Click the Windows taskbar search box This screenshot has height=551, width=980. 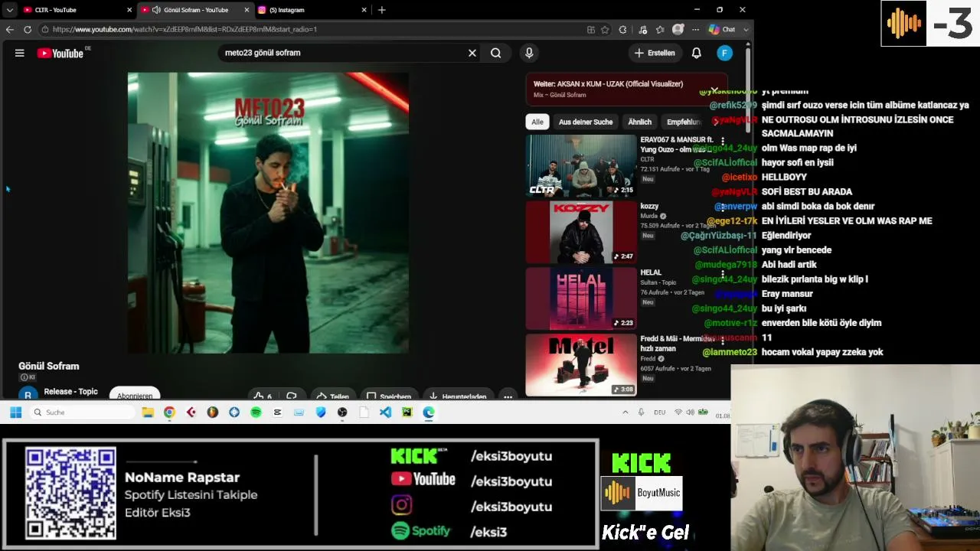[x=83, y=412]
